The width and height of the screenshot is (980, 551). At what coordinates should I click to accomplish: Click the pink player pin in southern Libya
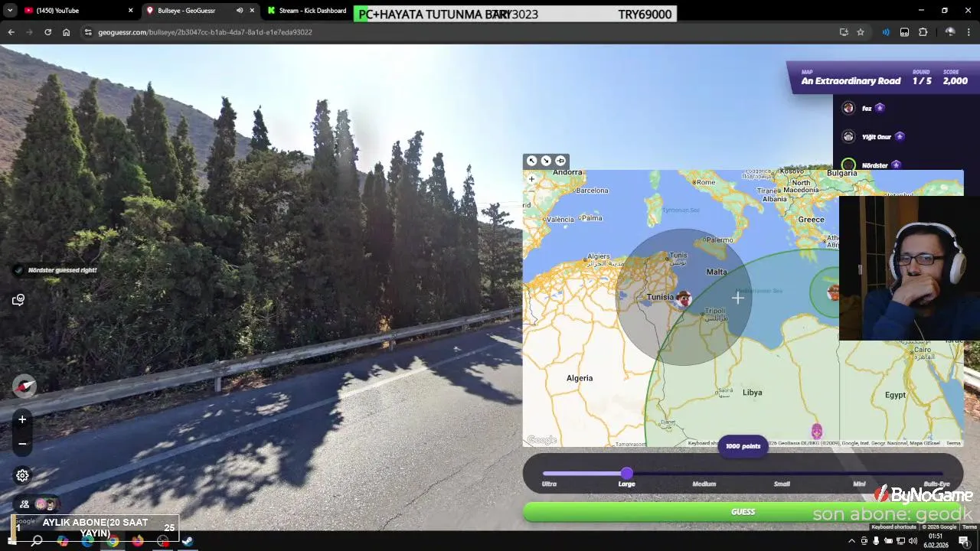tap(816, 432)
